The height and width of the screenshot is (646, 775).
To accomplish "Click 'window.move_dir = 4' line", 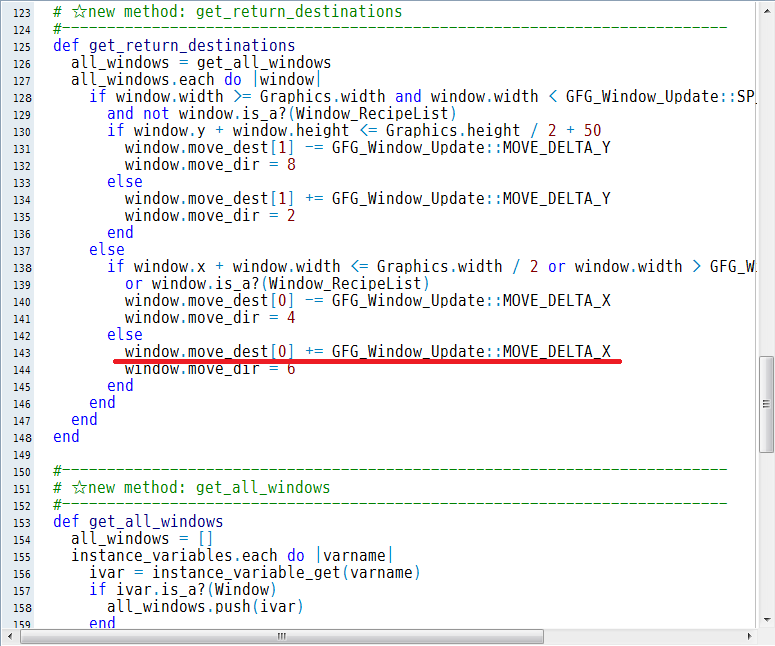I will point(210,317).
